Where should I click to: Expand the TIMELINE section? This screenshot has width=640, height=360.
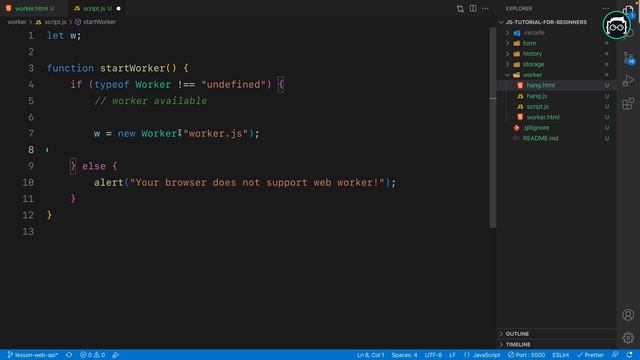518,344
